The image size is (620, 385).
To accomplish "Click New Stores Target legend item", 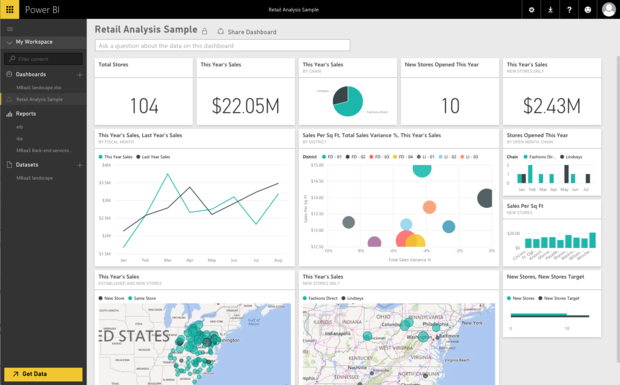I will click(x=559, y=298).
